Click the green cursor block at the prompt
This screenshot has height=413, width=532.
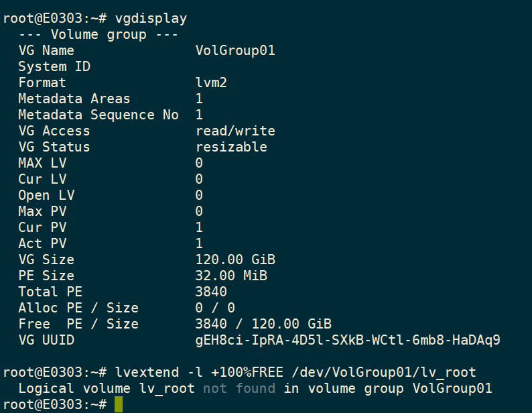pos(119,404)
